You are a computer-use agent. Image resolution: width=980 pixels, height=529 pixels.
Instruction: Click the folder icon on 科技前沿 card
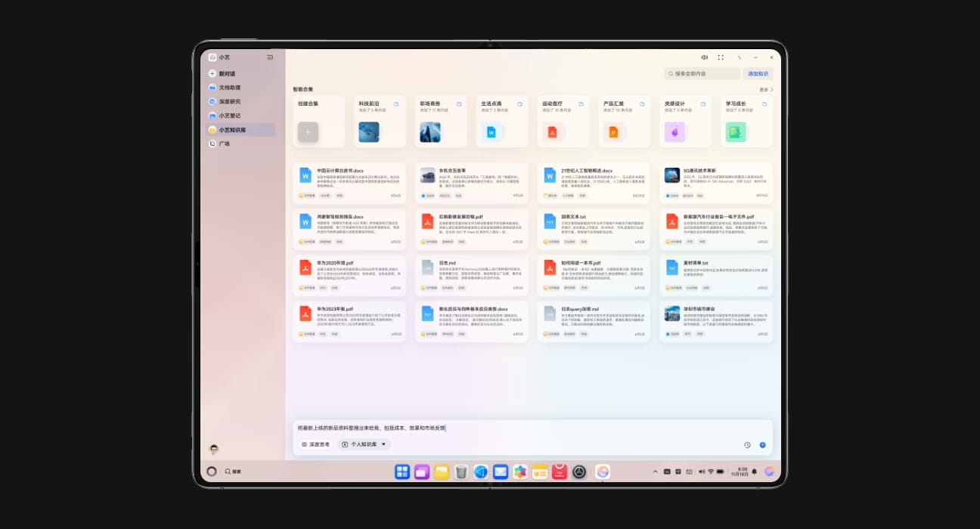point(396,104)
